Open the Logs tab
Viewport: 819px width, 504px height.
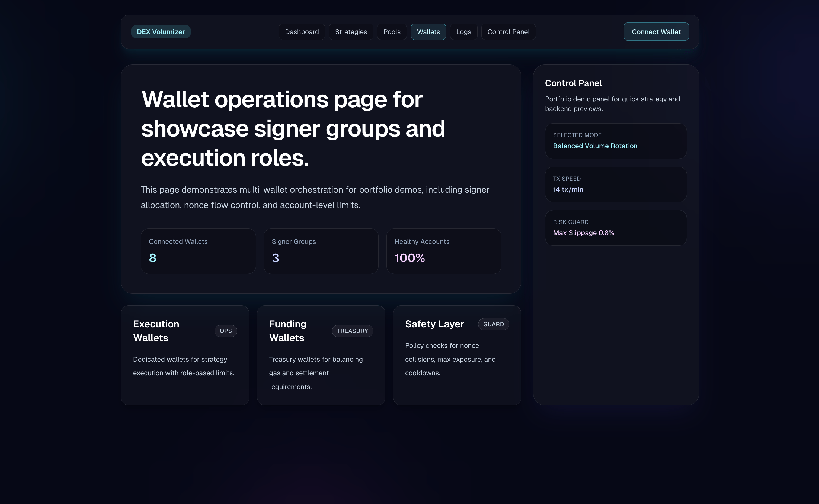tap(463, 32)
